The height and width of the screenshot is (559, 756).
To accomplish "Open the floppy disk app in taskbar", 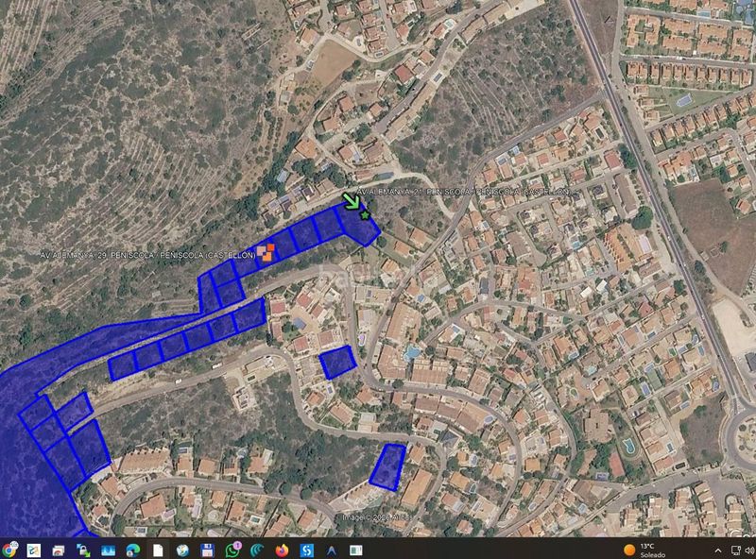I will pos(207,550).
